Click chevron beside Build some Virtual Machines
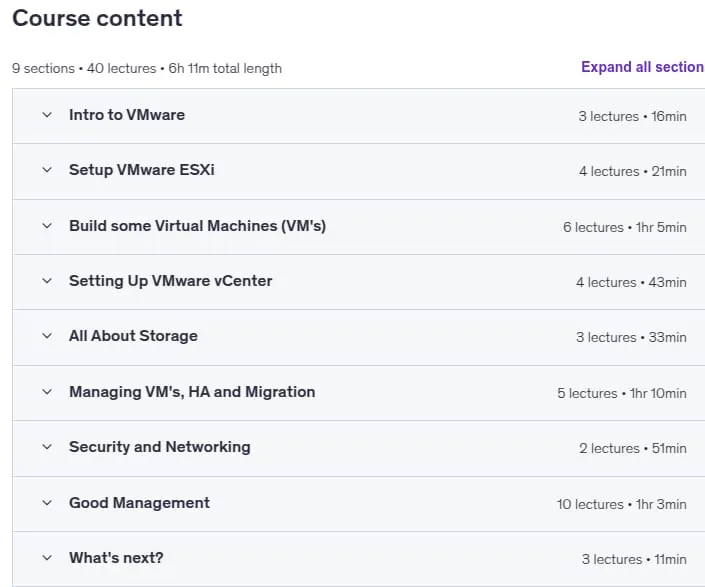 point(47,226)
